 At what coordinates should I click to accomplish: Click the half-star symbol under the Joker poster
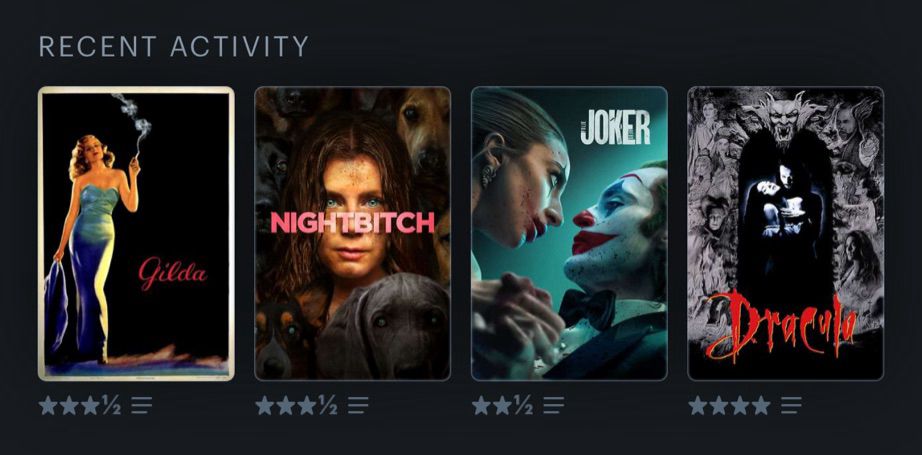522,405
